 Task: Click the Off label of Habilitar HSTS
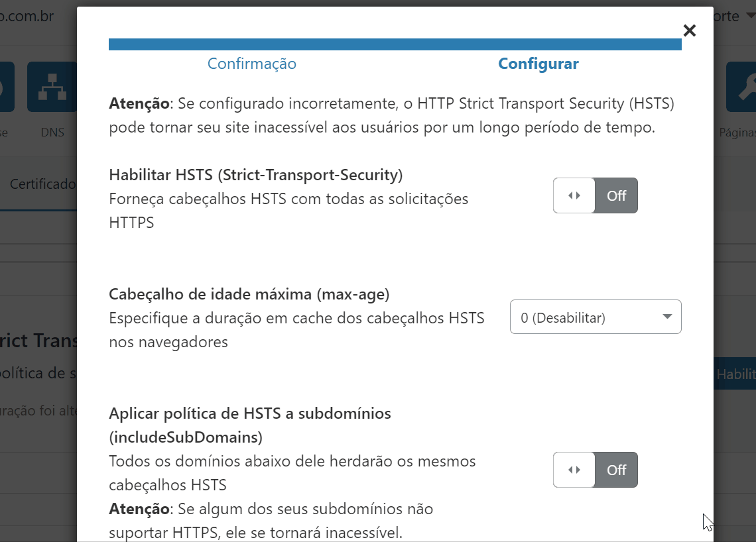[x=616, y=195]
